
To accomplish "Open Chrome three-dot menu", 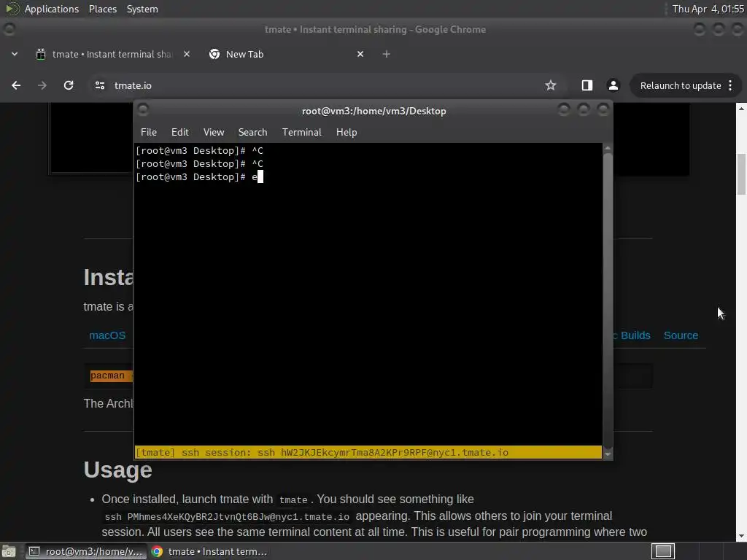I will [730, 85].
